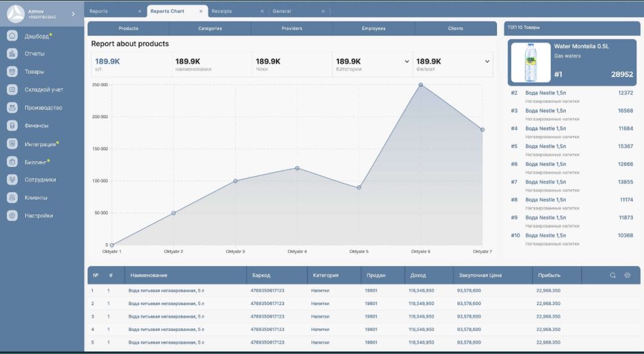Switch to the Receipts tab
The width and height of the screenshot is (644, 354).
point(222,11)
